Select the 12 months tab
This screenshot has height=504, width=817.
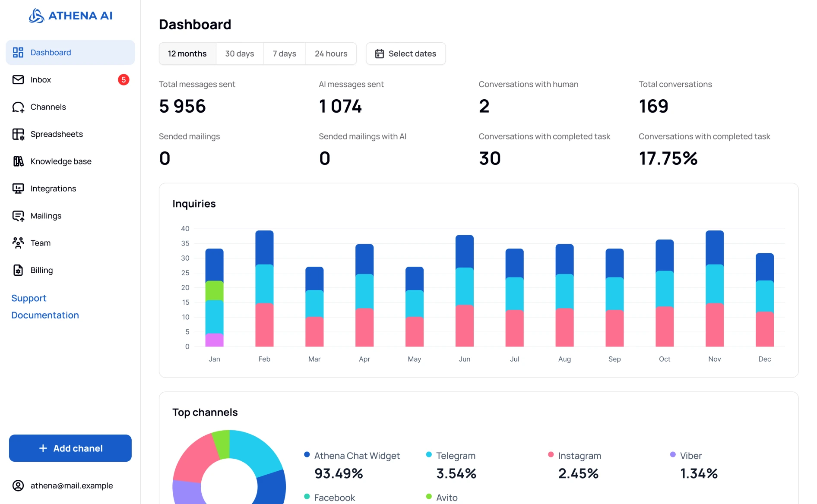point(187,54)
